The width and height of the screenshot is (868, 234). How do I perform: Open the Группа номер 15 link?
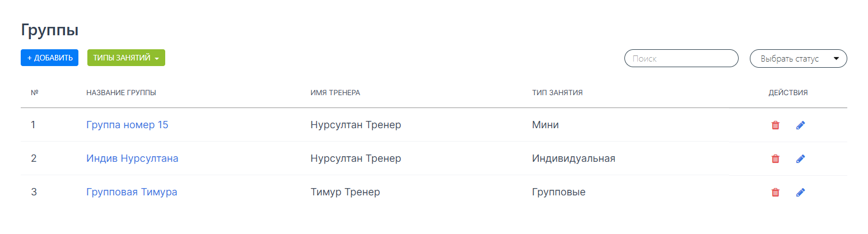[127, 125]
